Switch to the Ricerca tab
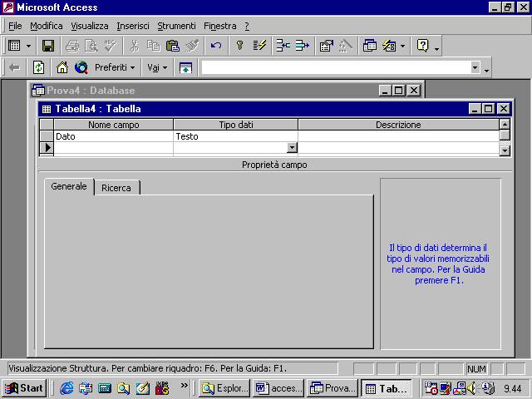Screen dimensions: 532x399 point(116,188)
